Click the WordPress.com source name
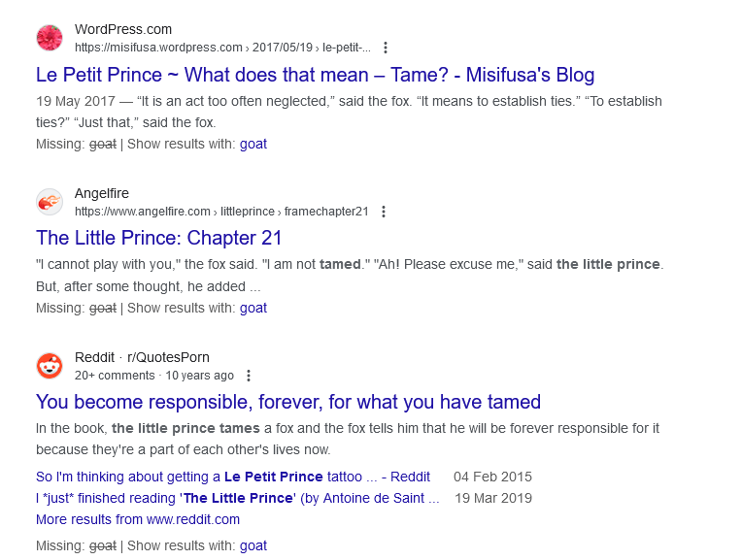This screenshot has height=560, width=742. pyautogui.click(x=123, y=29)
